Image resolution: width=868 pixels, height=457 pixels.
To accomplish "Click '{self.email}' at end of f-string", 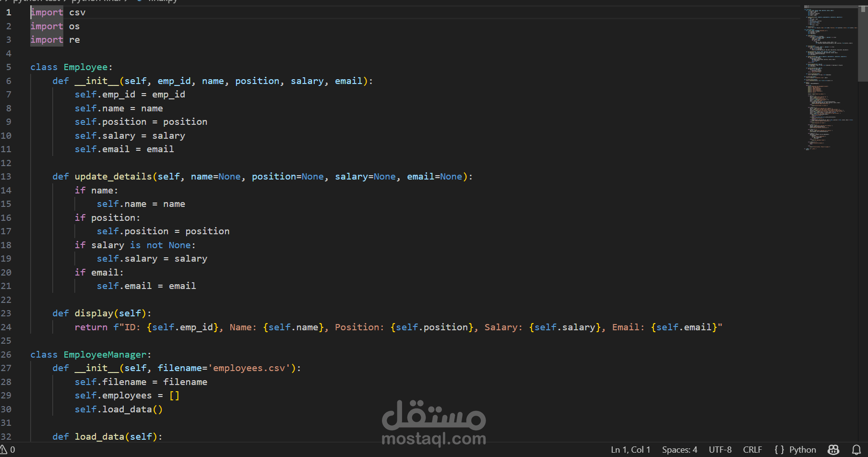I will (x=684, y=327).
